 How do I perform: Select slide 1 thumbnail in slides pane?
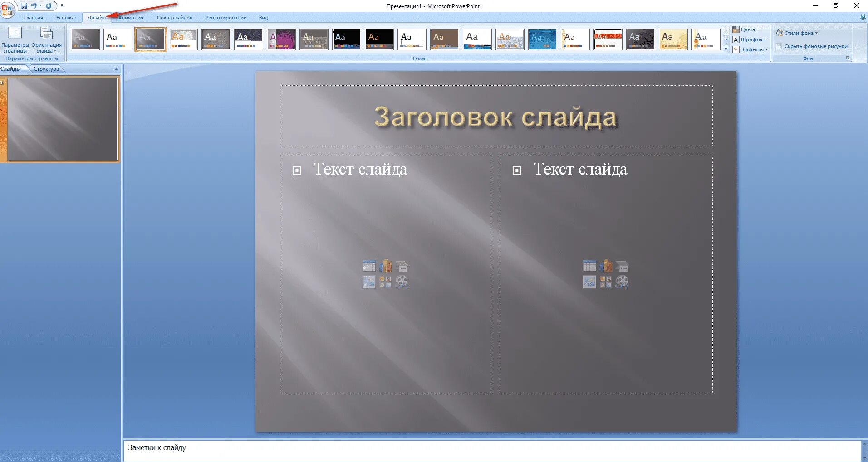coord(63,119)
